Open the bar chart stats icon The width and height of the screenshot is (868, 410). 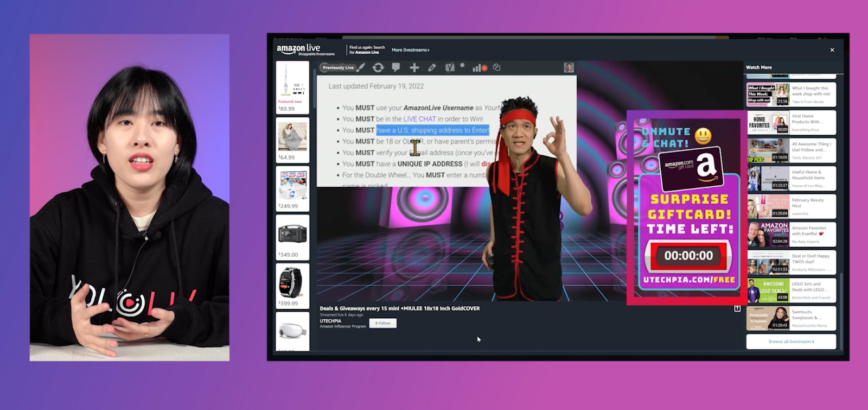click(478, 67)
